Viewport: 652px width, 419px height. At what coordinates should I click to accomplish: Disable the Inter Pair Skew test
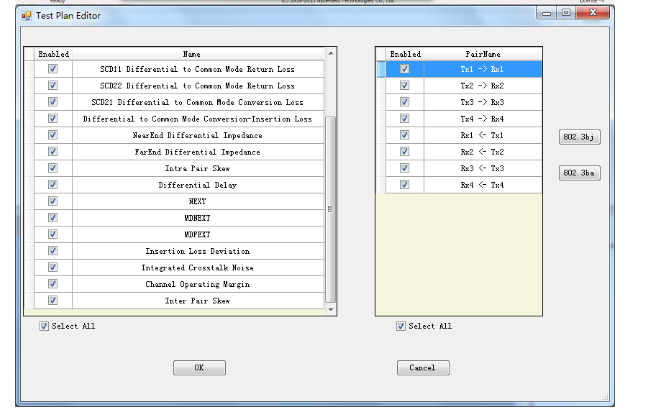click(53, 300)
